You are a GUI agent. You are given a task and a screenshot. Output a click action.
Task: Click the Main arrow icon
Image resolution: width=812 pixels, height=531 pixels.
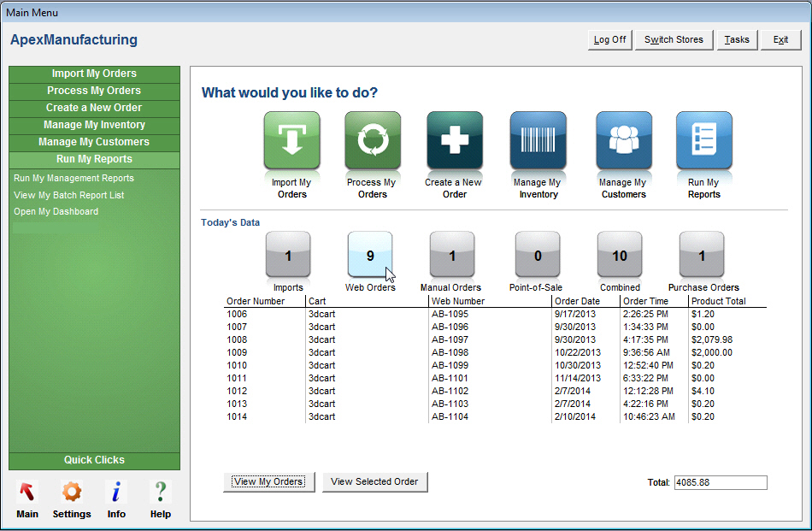(x=27, y=493)
